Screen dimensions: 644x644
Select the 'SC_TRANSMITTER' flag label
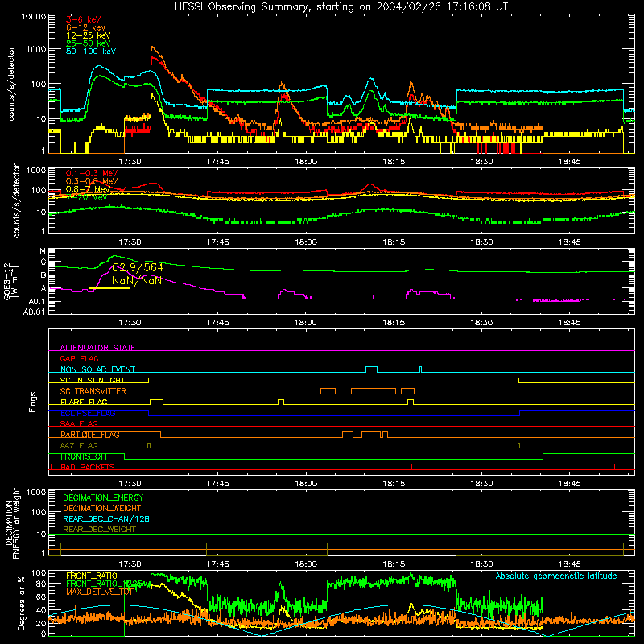93,391
